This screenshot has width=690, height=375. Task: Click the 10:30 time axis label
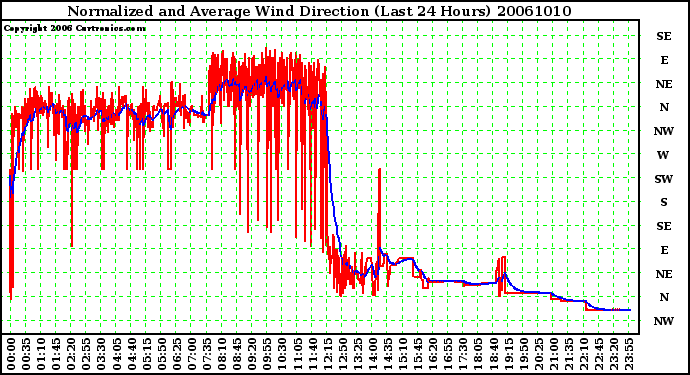pos(283,354)
